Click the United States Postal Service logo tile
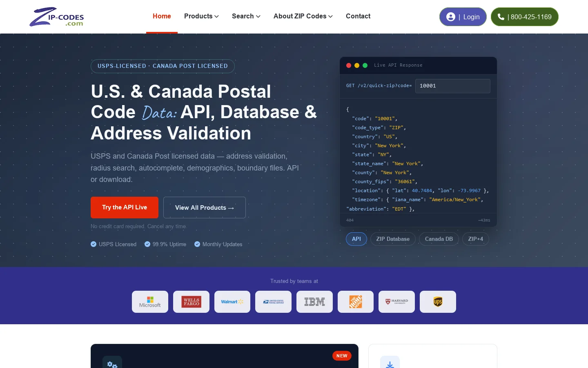 click(x=273, y=302)
